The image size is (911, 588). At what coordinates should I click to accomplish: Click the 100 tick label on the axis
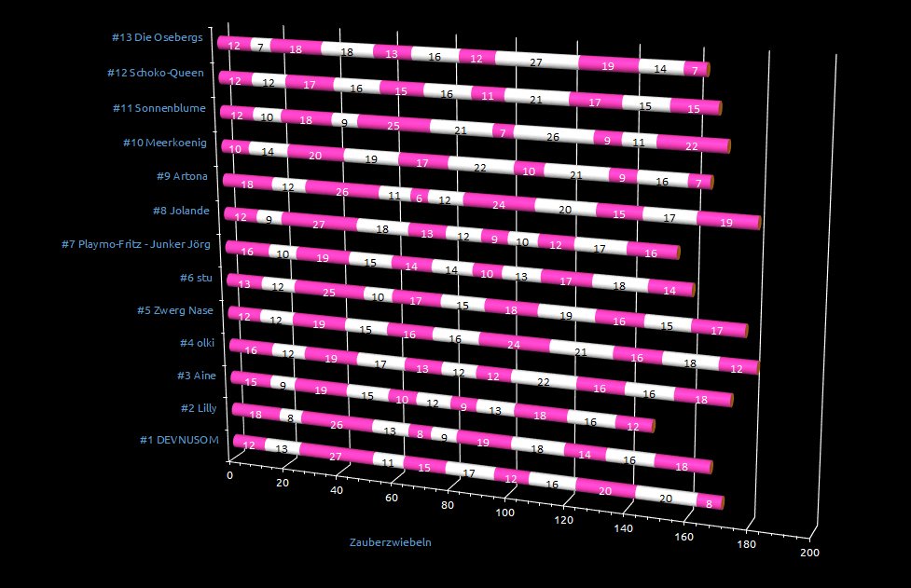click(506, 513)
